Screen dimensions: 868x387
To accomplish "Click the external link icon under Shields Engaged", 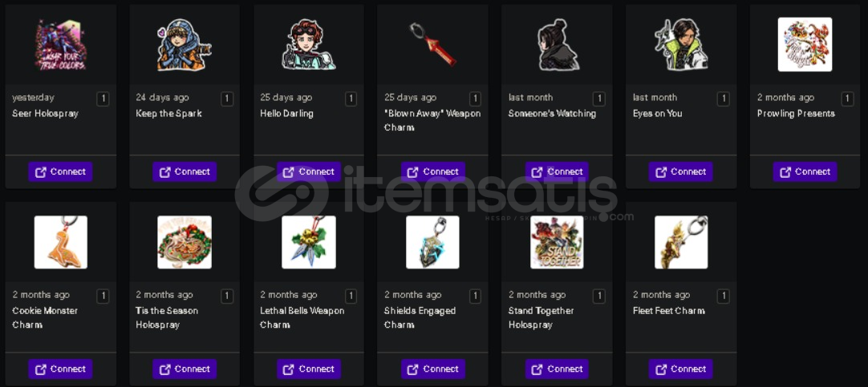I will [413, 369].
